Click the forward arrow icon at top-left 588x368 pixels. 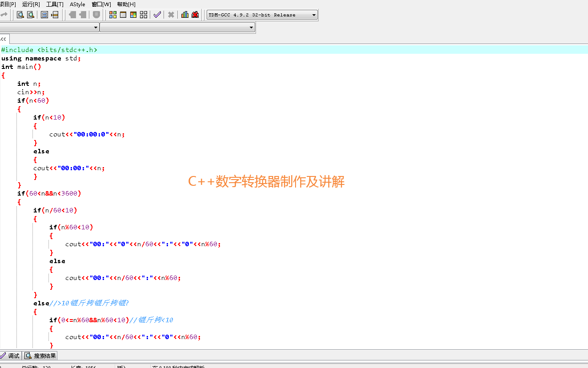pyautogui.click(x=4, y=15)
